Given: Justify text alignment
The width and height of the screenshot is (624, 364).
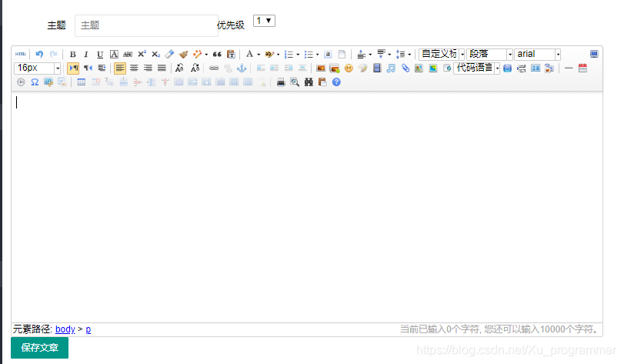Looking at the screenshot, I should tap(162, 68).
